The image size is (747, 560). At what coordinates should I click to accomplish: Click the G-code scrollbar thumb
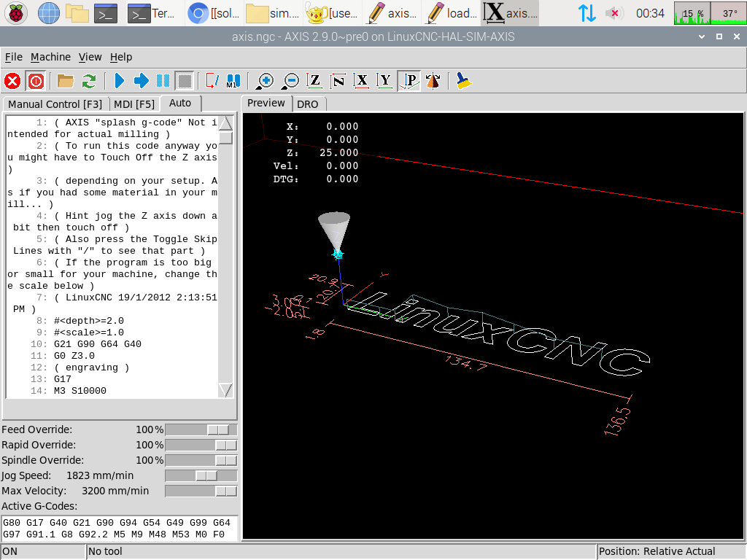click(225, 138)
